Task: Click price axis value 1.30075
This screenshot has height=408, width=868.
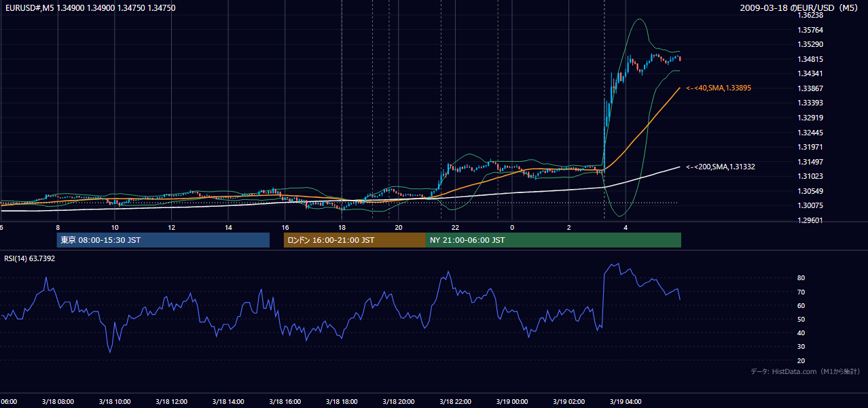Action: (x=811, y=205)
